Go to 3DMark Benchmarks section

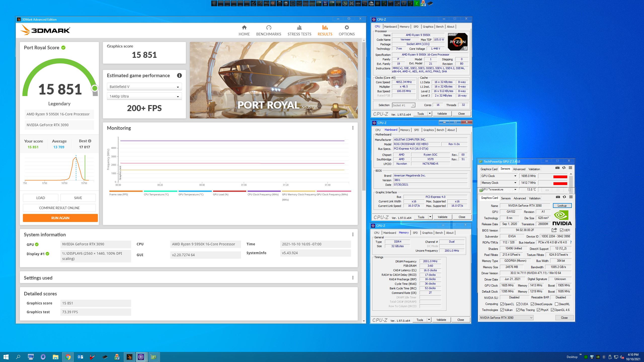(268, 30)
